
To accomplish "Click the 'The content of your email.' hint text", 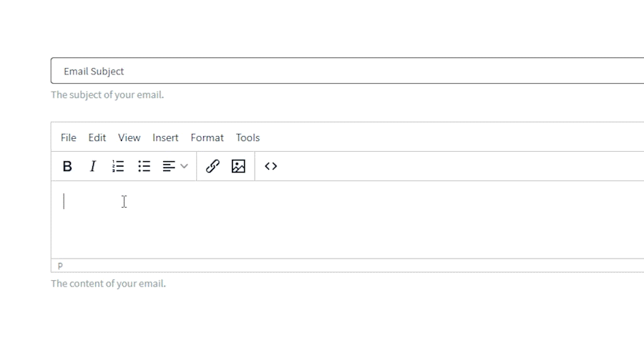I will coord(109,284).
